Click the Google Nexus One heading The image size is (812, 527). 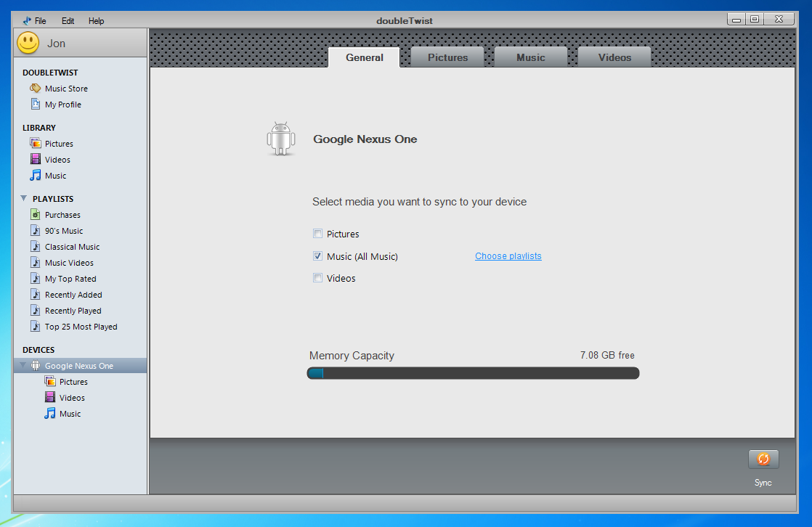point(365,139)
